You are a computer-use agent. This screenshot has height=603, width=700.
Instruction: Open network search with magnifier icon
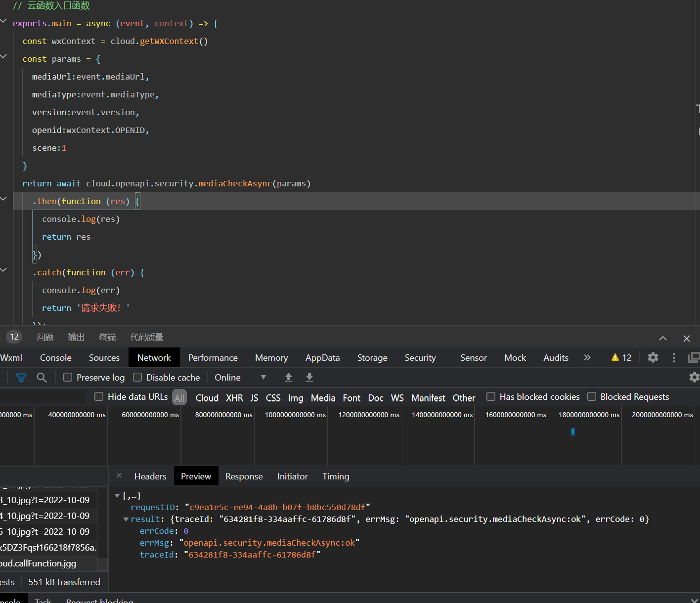(x=42, y=378)
